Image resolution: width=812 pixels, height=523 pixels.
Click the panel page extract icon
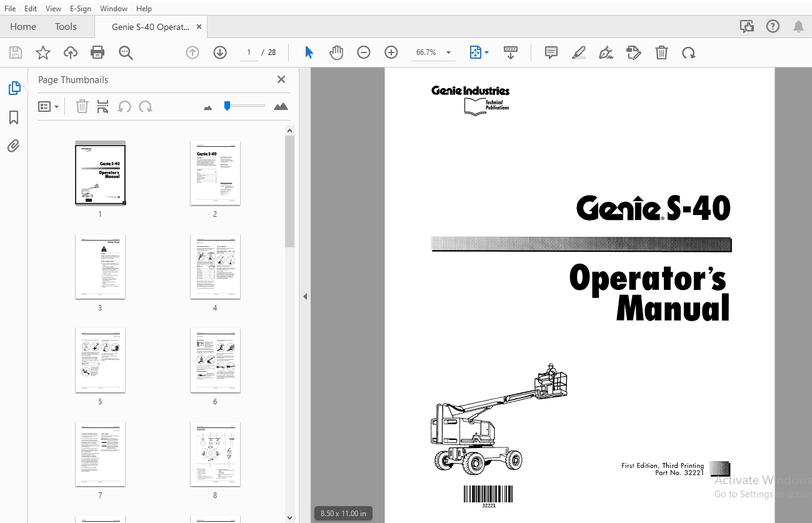103,106
